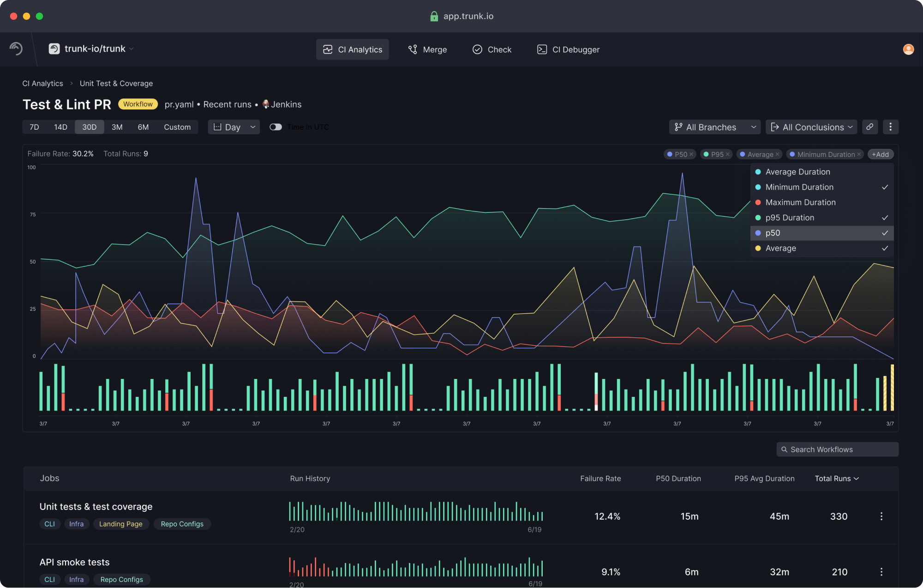Image resolution: width=923 pixels, height=588 pixels.
Task: Check Maximum Duration in metrics list
Action: 822,203
